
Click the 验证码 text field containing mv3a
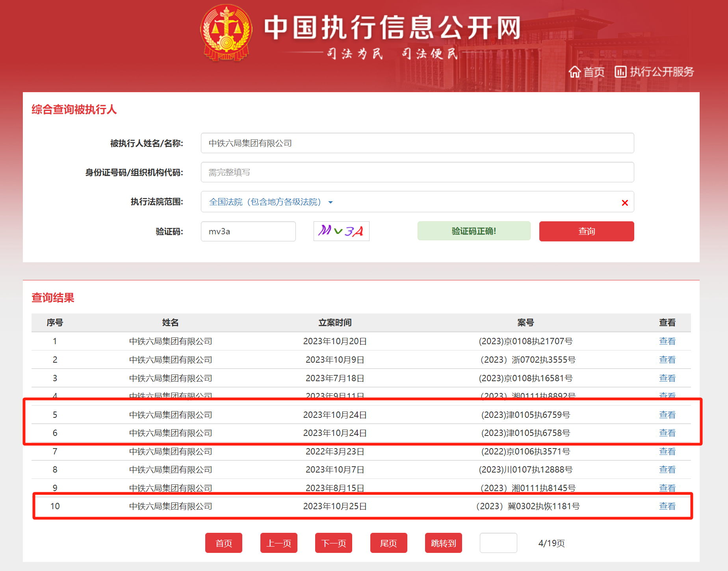(x=248, y=231)
